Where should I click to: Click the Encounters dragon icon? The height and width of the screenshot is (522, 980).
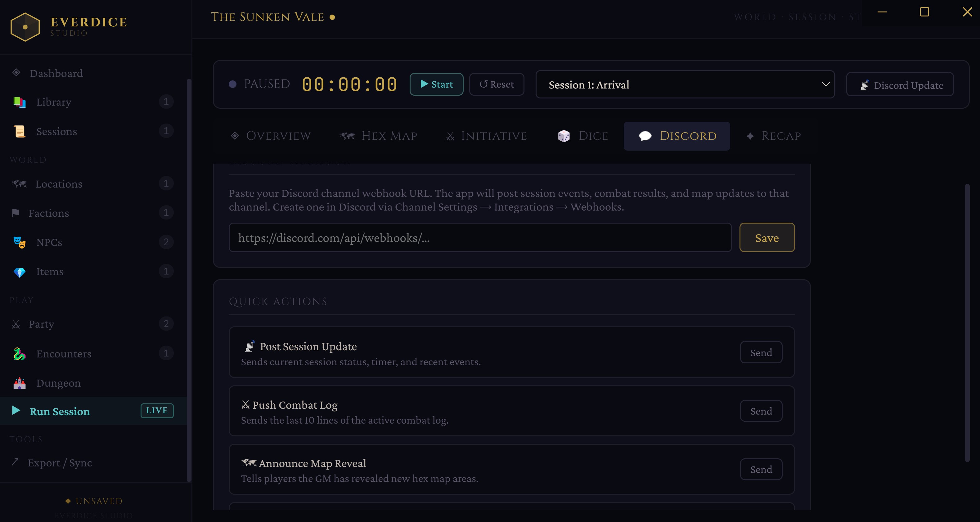(20, 354)
